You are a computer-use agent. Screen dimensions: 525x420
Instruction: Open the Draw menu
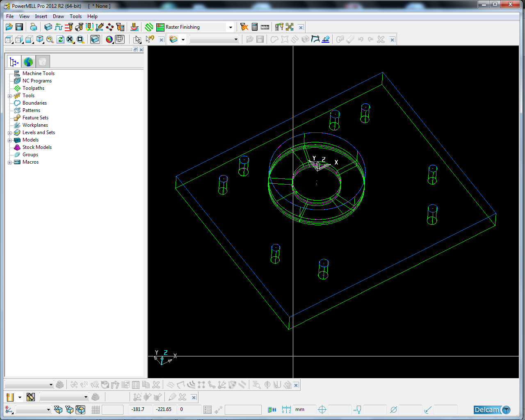pos(58,16)
